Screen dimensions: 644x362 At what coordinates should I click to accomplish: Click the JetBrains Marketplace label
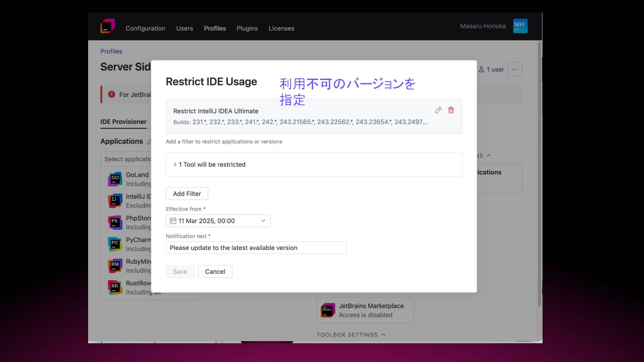371,306
